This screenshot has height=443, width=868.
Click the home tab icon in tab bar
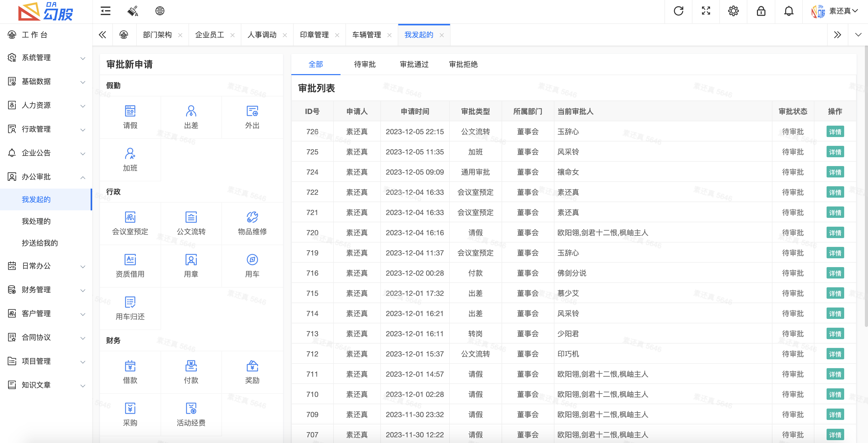(124, 35)
